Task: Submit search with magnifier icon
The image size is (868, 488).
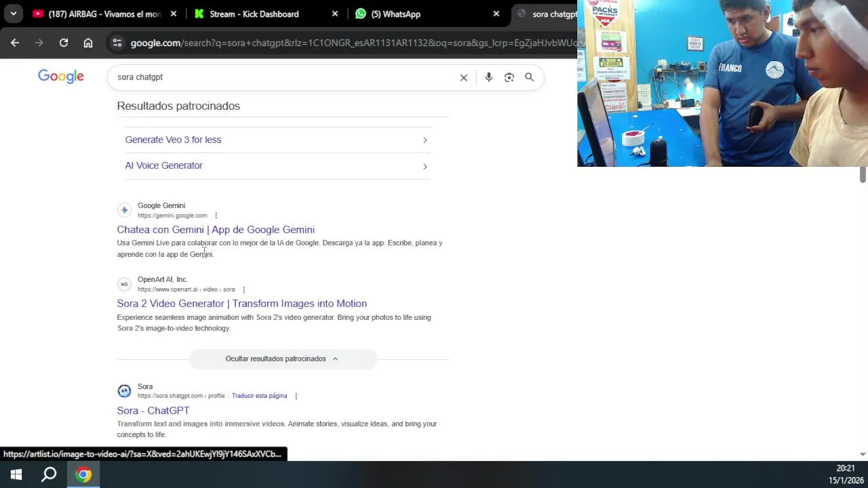Action: coord(530,77)
